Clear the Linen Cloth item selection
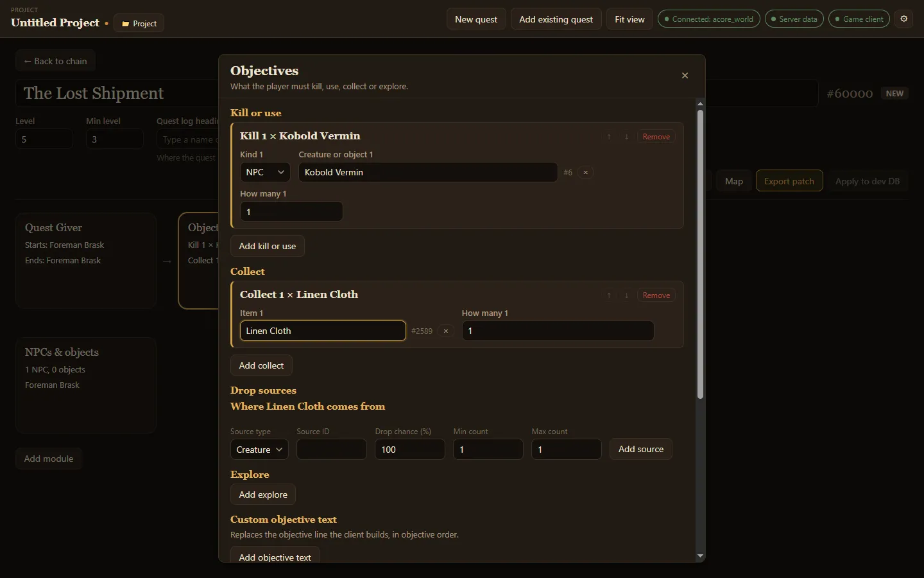Image resolution: width=924 pixels, height=578 pixels. tap(445, 331)
